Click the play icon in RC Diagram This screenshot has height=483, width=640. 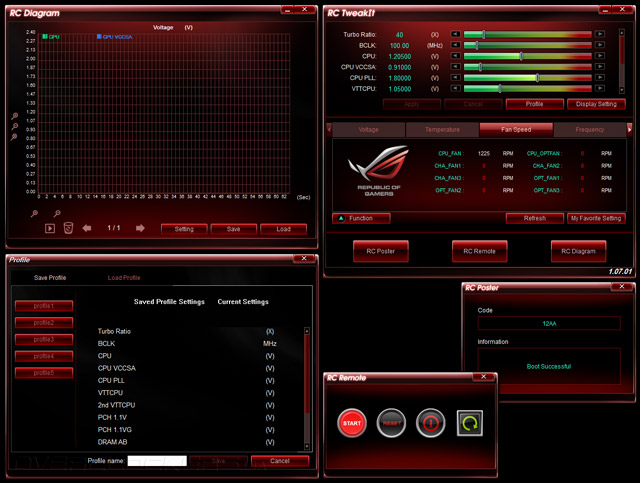50,228
